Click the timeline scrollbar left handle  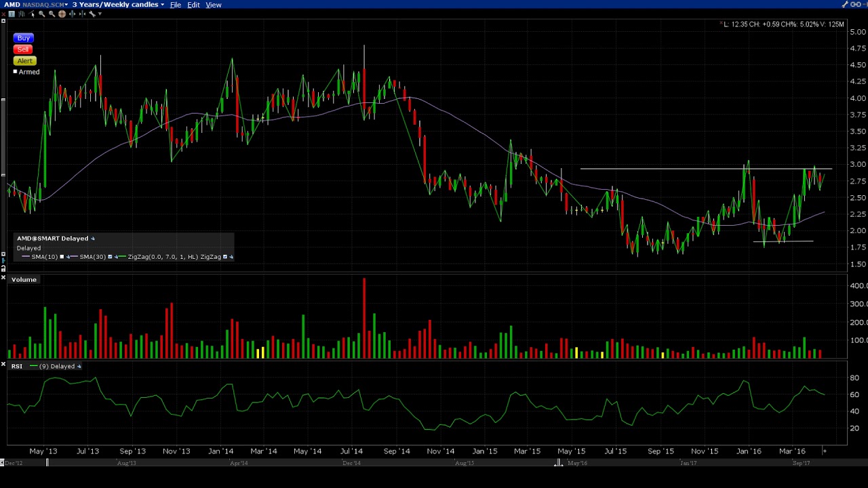click(x=47, y=463)
